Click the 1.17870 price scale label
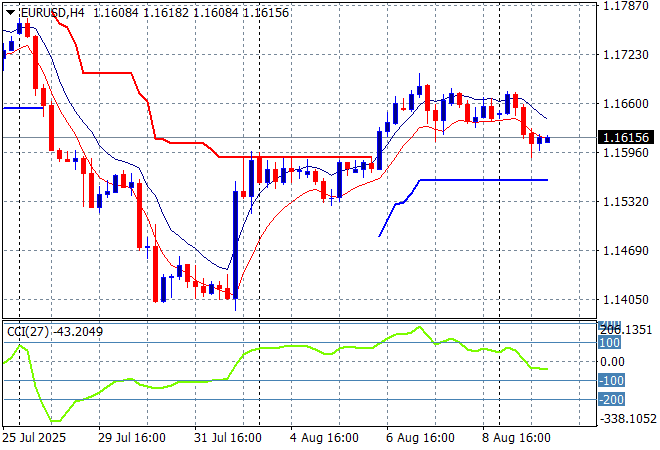 point(626,5)
